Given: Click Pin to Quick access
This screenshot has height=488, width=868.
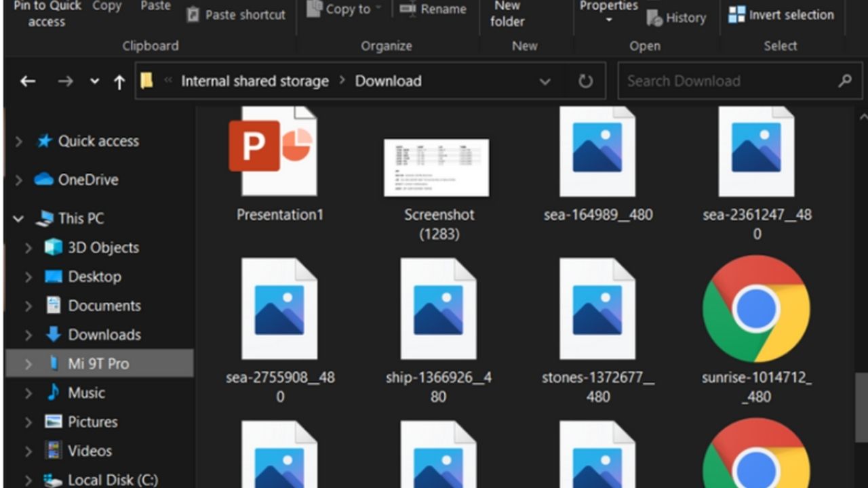Looking at the screenshot, I should pos(47,14).
